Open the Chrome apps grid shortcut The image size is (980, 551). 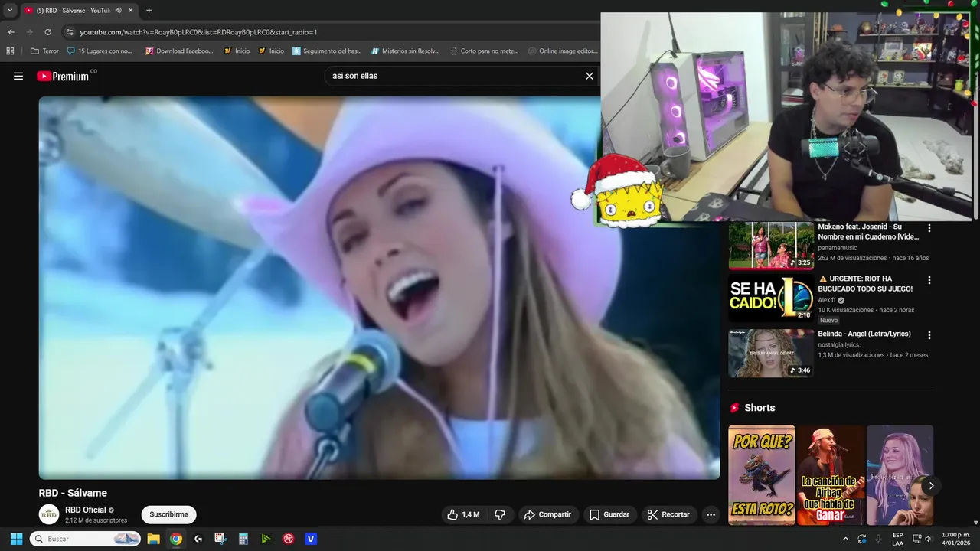click(x=10, y=51)
